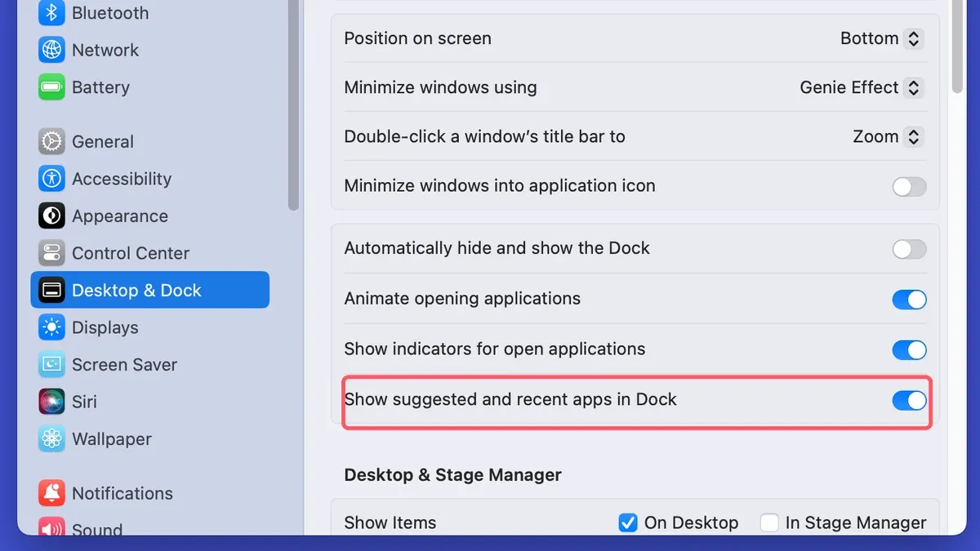Open Screen Saver settings

click(150, 365)
